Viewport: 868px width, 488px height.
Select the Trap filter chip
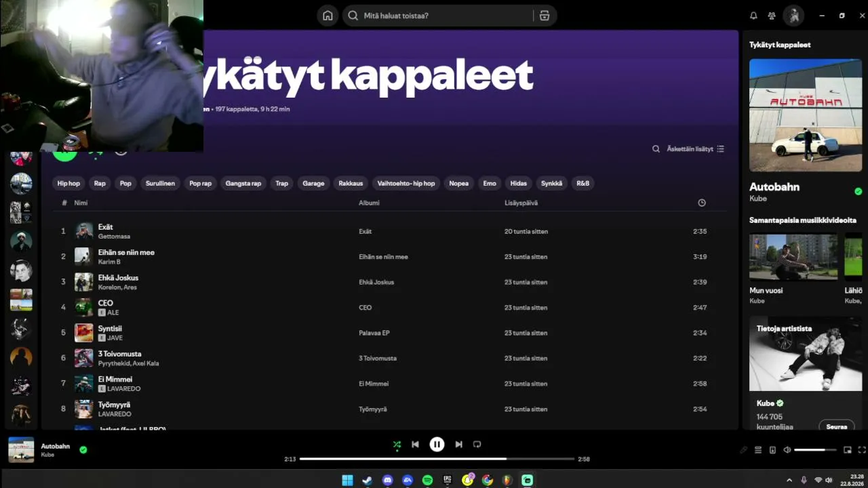click(282, 183)
